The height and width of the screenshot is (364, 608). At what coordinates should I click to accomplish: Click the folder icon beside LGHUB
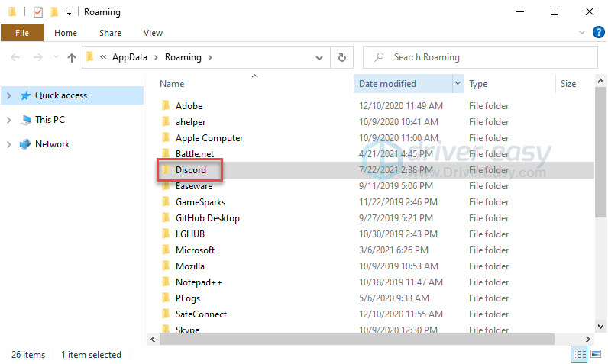click(x=166, y=234)
